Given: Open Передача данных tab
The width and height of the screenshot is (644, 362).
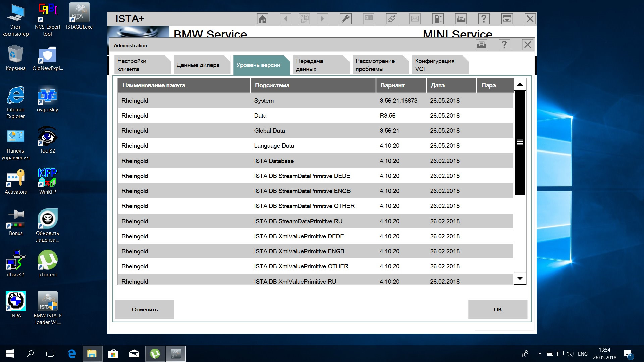Looking at the screenshot, I should [321, 65].
